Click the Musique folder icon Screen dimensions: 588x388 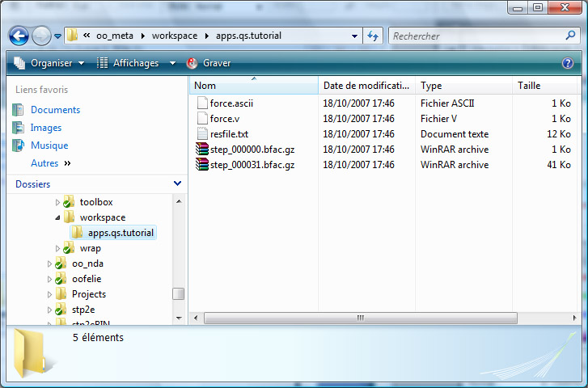pos(18,145)
